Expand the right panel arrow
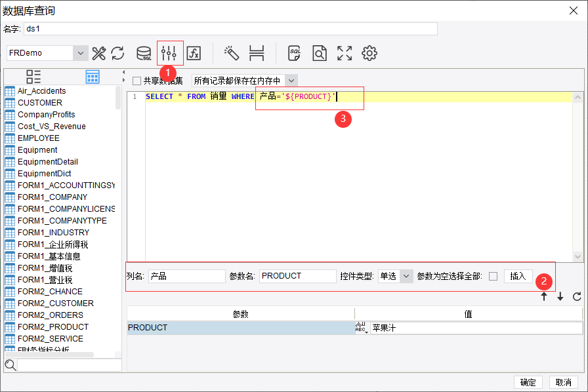Image resolution: width=588 pixels, height=392 pixels. (124, 80)
